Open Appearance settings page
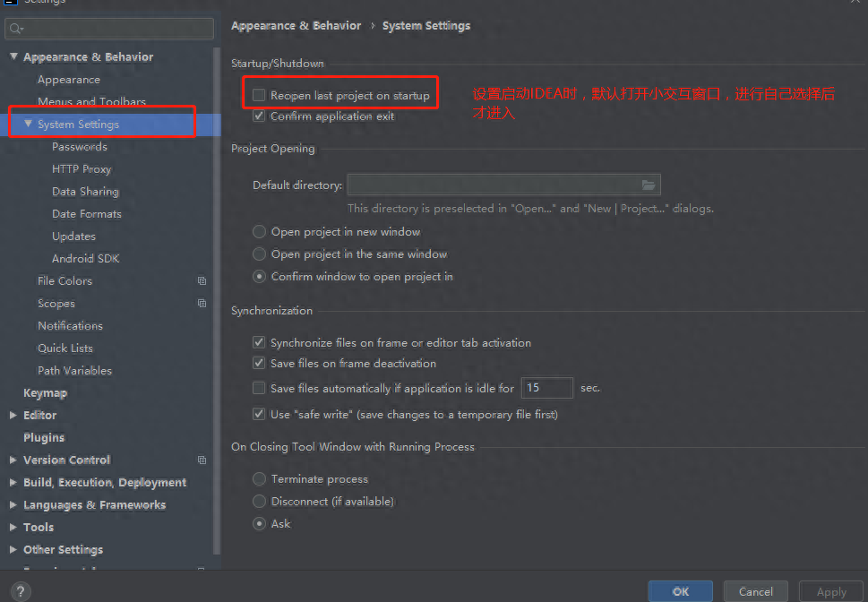The image size is (868, 602). [69, 80]
